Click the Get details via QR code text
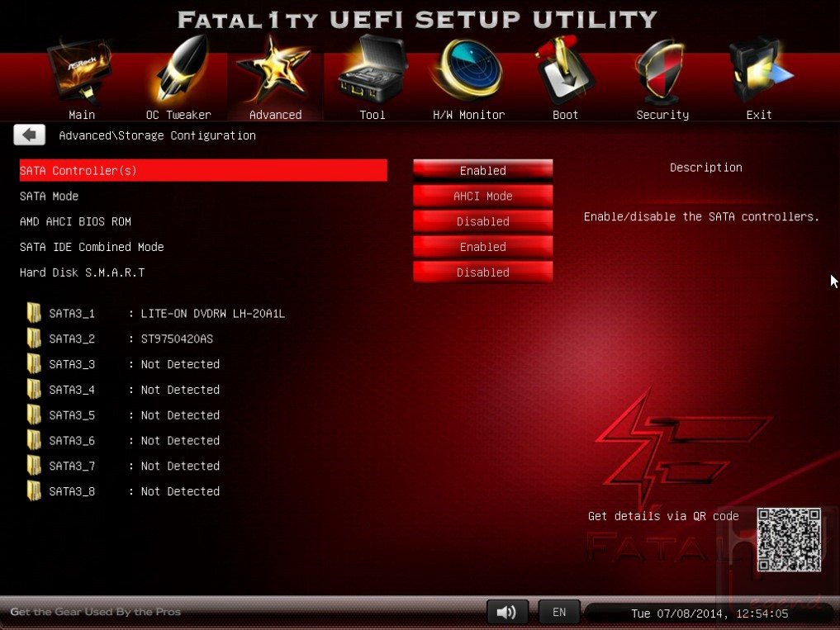This screenshot has height=630, width=840. [x=663, y=516]
